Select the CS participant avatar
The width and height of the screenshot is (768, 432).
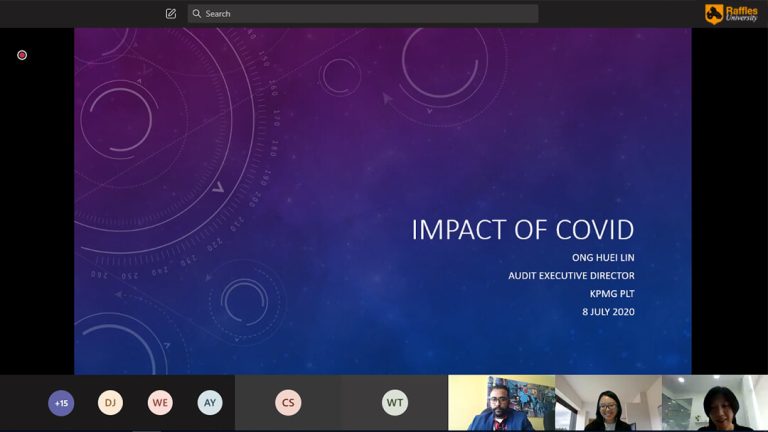(288, 403)
